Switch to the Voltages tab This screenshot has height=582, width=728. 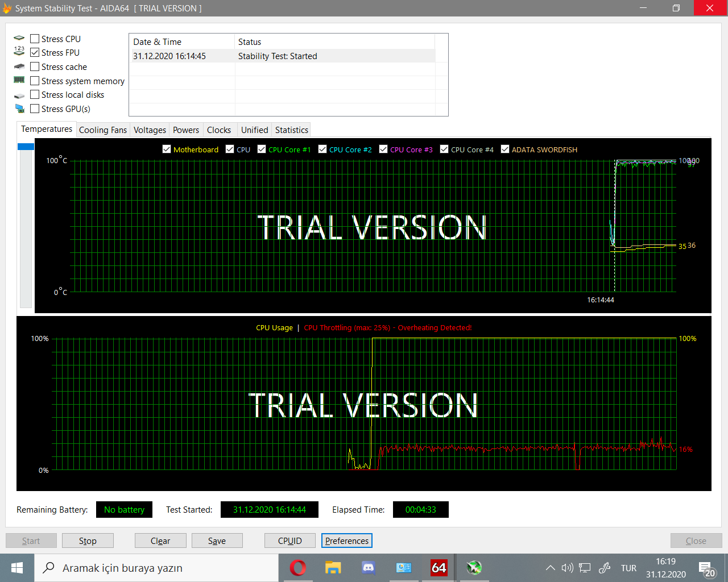150,130
